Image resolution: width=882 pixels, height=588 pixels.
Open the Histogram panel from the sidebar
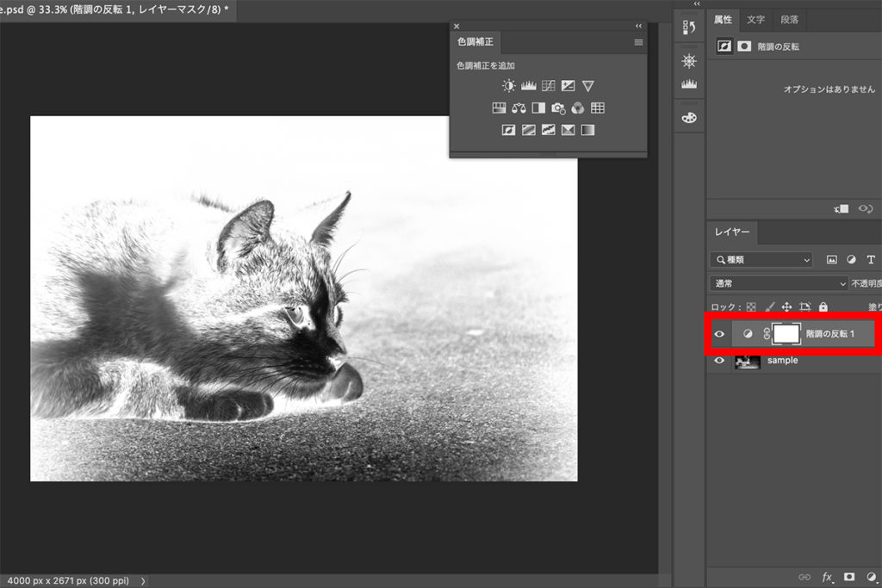pos(688,82)
